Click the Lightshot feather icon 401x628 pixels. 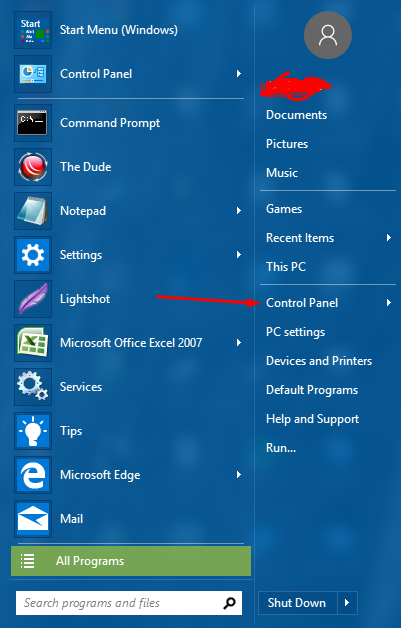(33, 299)
